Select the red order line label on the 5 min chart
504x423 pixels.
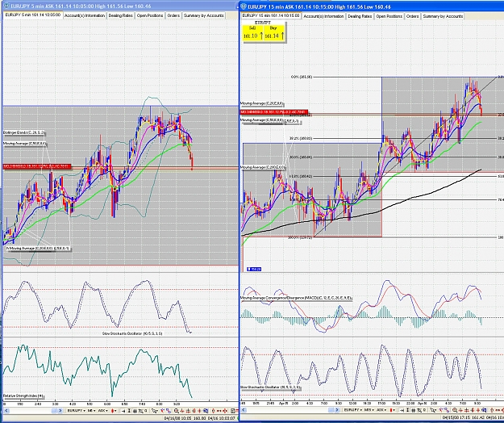[x=37, y=166]
